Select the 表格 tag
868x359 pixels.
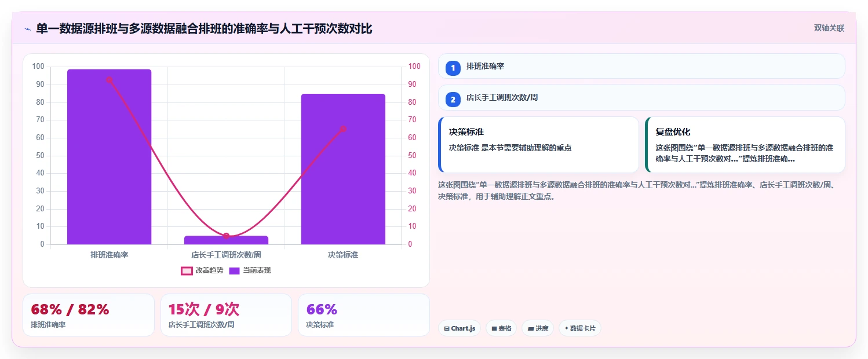(x=501, y=328)
